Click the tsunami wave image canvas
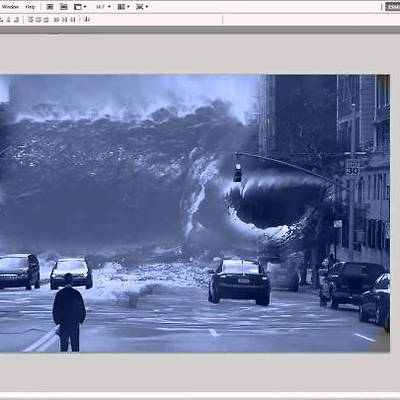The width and height of the screenshot is (400, 400). (x=195, y=213)
